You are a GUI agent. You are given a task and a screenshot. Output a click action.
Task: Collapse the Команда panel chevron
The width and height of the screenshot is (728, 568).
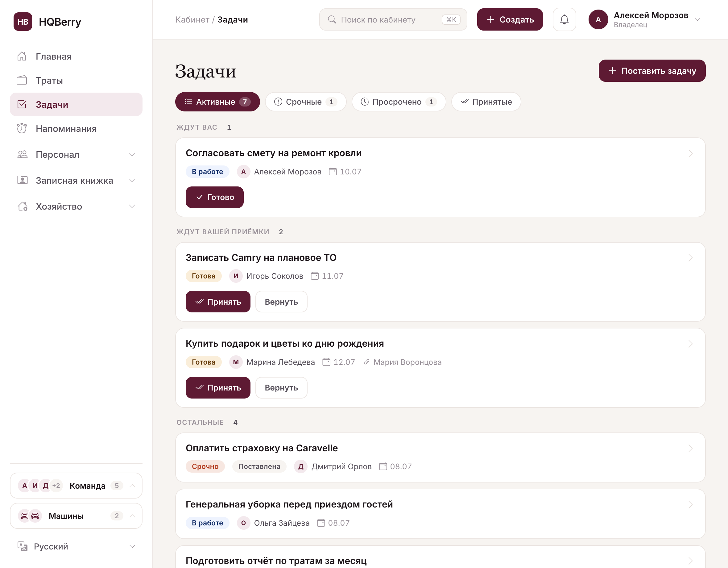[132, 486]
